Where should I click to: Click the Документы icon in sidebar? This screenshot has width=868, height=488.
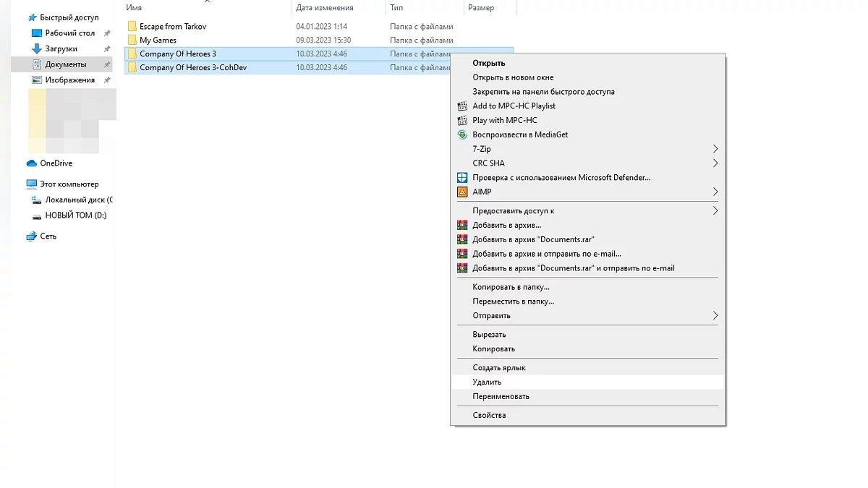click(x=38, y=64)
